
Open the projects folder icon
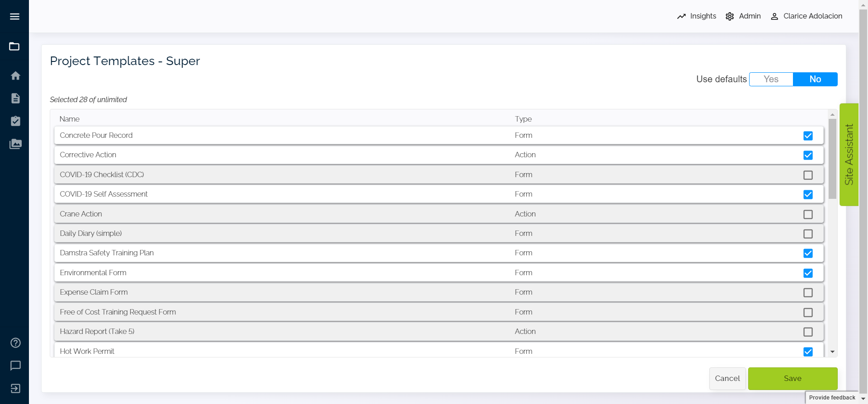[14, 47]
